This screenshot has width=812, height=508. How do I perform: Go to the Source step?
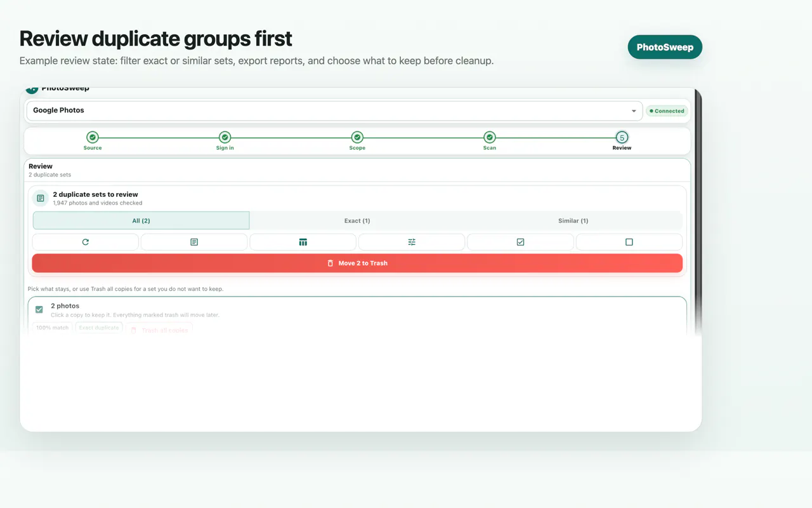pos(93,141)
